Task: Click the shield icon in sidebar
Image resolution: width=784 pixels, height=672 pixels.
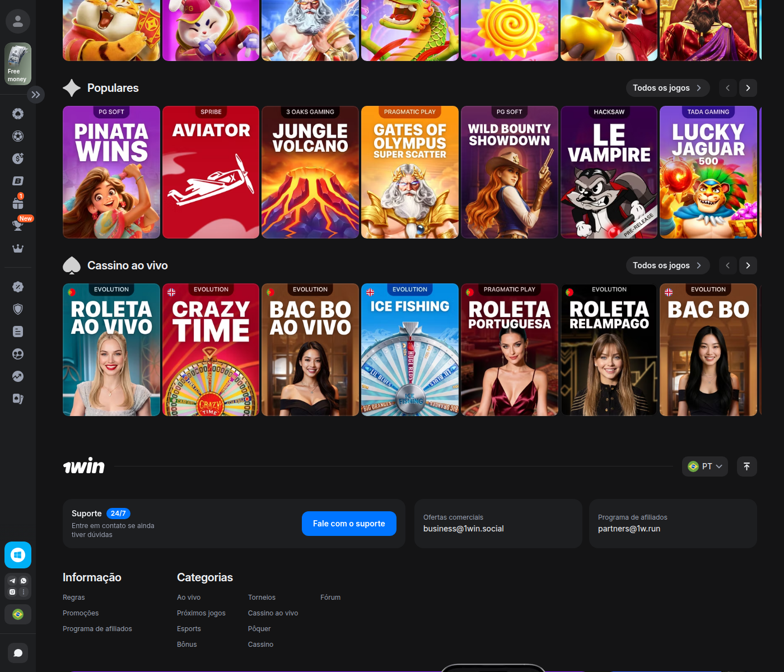Action: click(18, 309)
